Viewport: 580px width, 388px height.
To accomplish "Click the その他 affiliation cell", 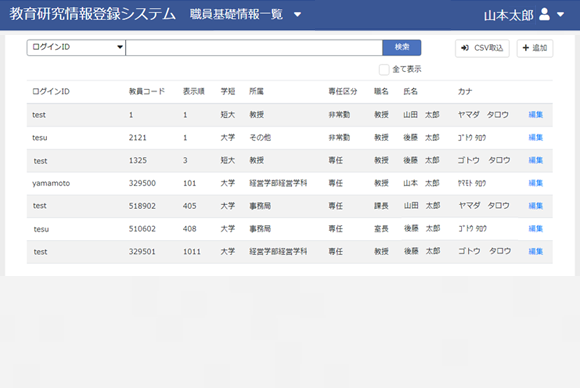I will pos(260,138).
